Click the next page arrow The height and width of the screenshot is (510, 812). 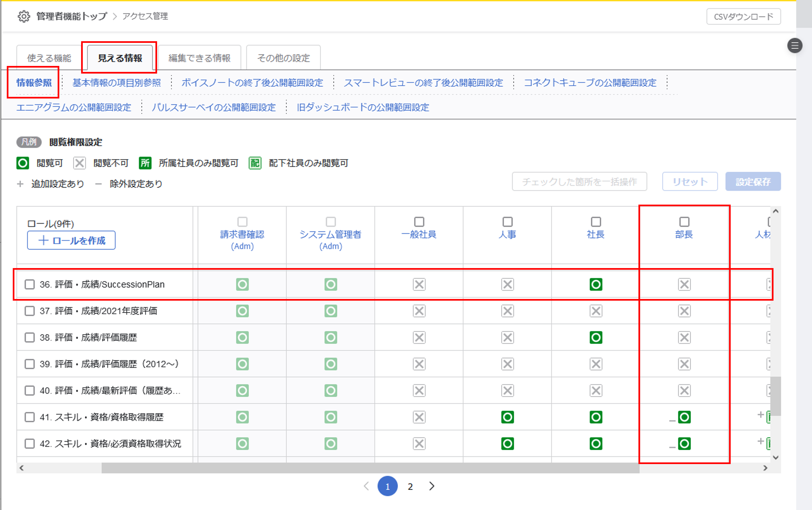432,486
